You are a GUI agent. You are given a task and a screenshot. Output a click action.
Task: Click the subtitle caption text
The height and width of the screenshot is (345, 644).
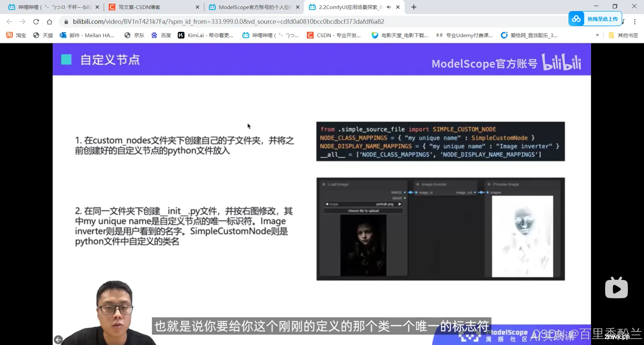(322, 326)
